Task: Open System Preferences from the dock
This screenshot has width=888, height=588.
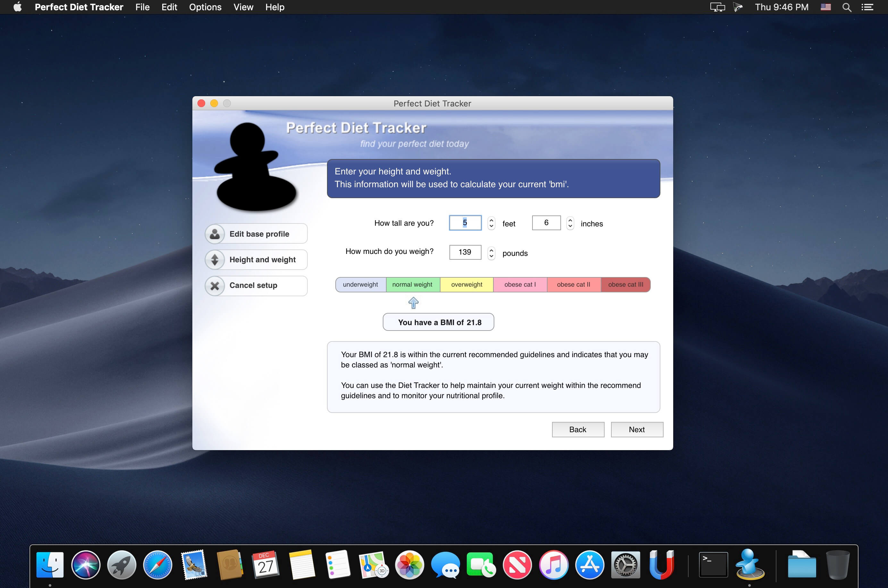Action: [625, 565]
